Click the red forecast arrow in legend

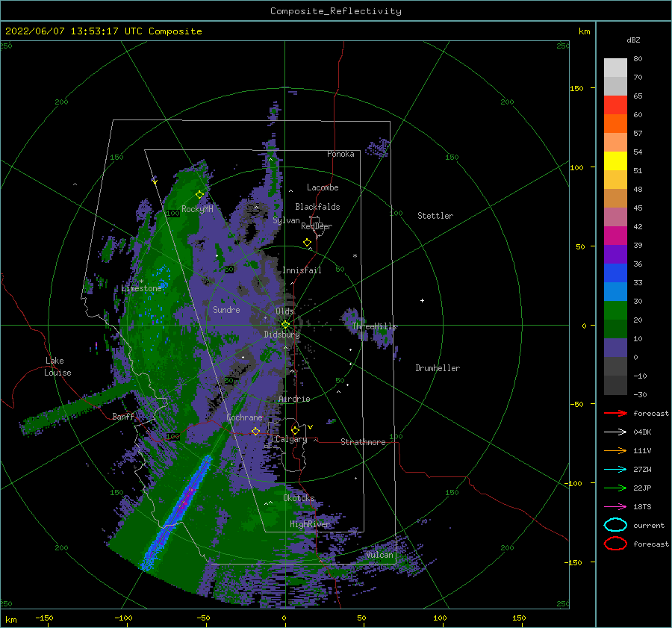pos(615,413)
